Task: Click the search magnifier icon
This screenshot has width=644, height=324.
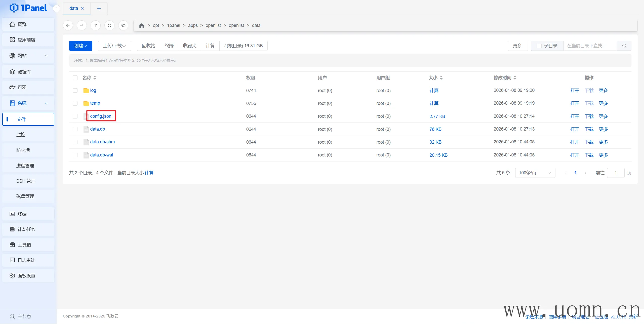Action: [624, 46]
